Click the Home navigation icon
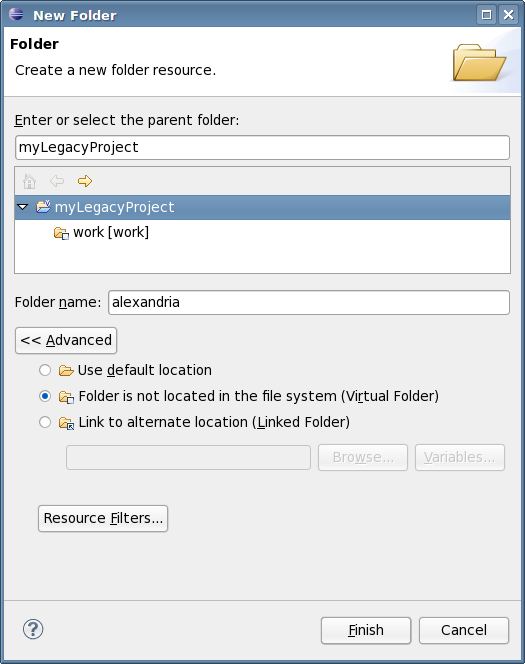Viewport: 525px width, 664px height. click(29, 181)
